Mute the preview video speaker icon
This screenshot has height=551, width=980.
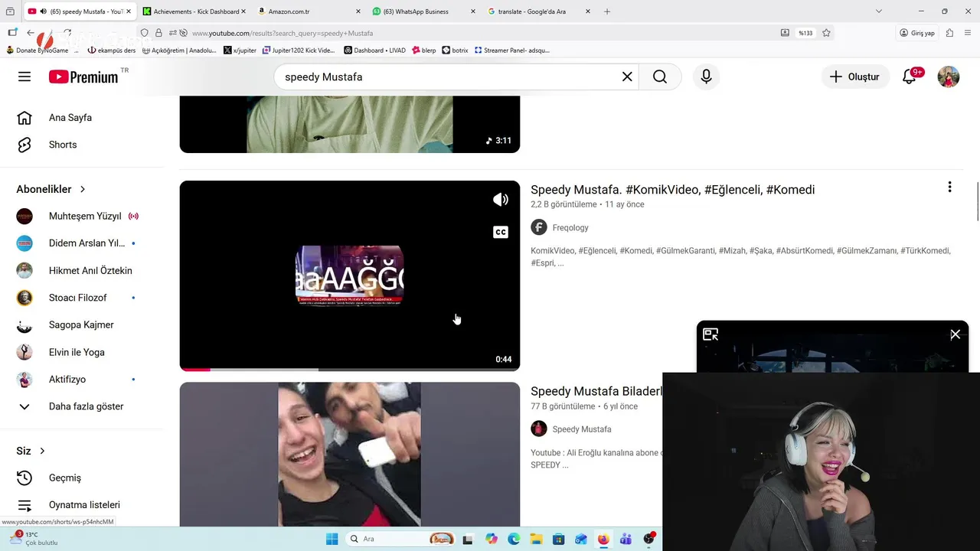tap(501, 200)
